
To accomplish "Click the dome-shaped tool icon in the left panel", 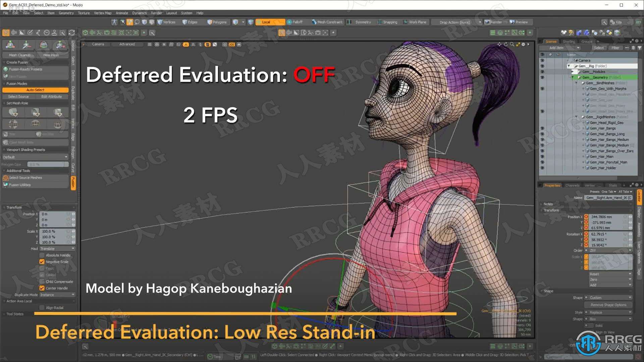I will click(x=44, y=45).
